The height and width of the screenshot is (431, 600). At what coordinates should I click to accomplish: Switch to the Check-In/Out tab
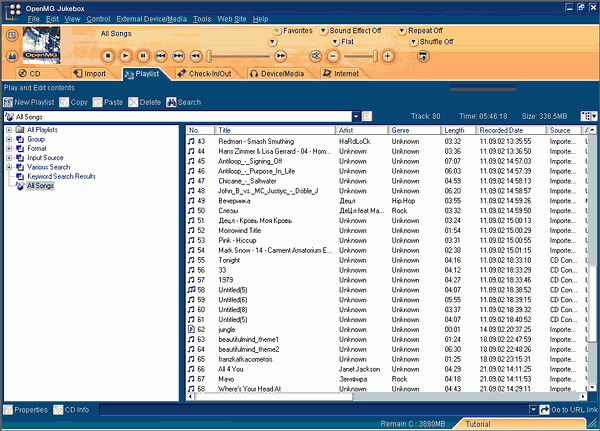tap(205, 73)
